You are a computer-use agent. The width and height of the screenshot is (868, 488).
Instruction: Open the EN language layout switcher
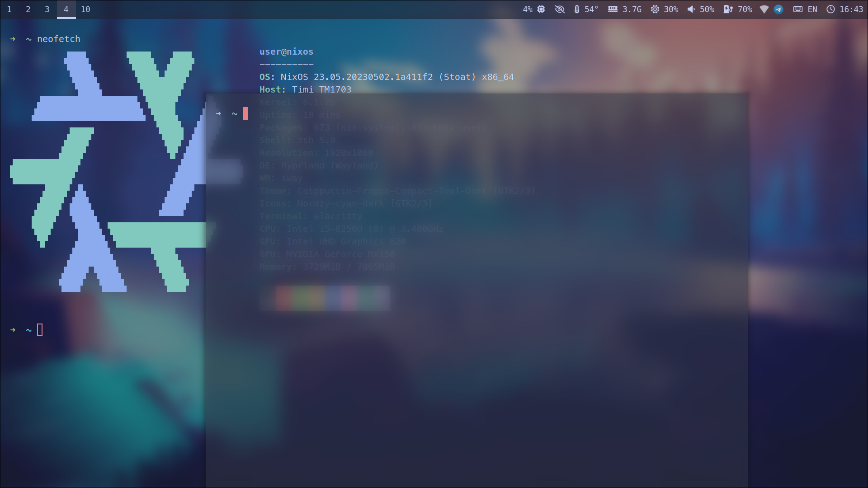[x=812, y=9]
